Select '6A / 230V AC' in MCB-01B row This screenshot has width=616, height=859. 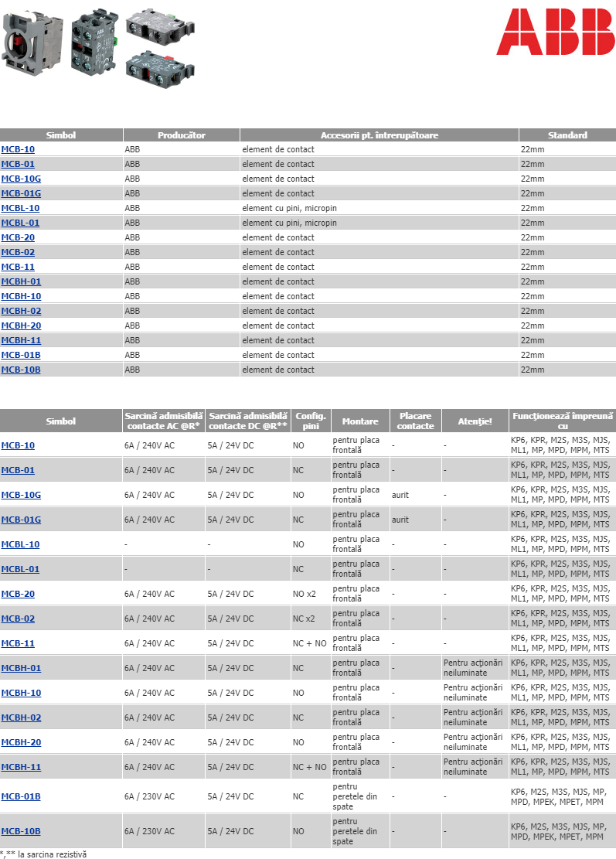pyautogui.click(x=149, y=796)
